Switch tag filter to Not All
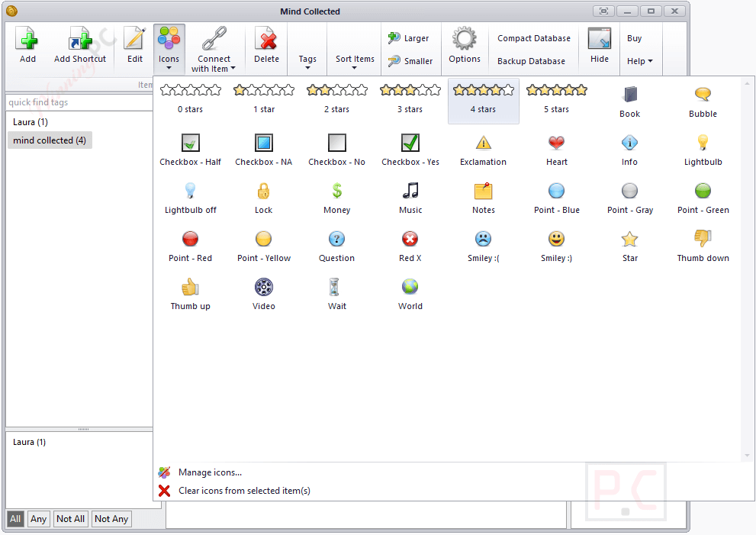756x535 pixels. point(70,519)
